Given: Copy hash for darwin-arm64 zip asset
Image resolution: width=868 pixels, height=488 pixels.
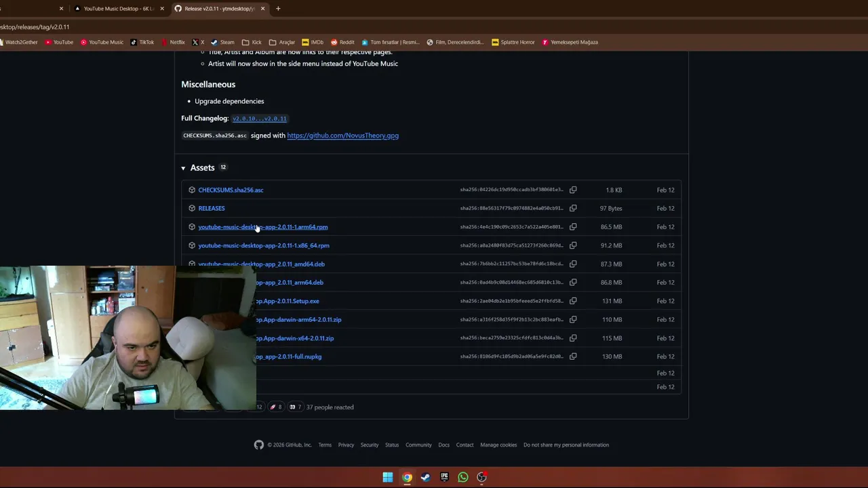Looking at the screenshot, I should tap(573, 319).
